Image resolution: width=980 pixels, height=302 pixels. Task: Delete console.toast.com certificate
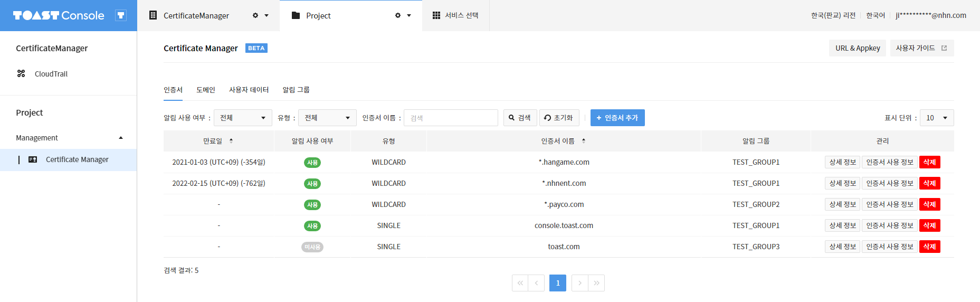click(x=930, y=225)
